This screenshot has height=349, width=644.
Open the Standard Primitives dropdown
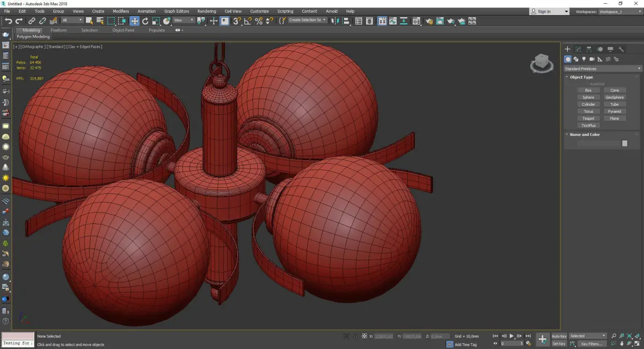coord(602,69)
